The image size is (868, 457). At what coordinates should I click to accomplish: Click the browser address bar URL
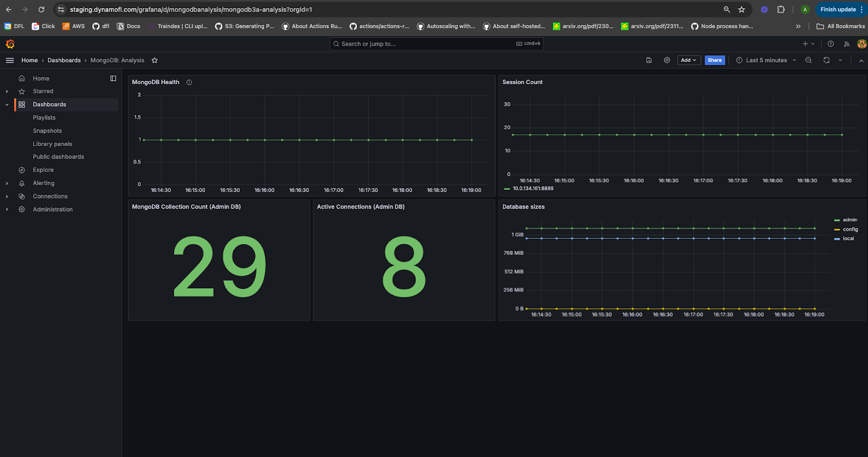click(191, 9)
